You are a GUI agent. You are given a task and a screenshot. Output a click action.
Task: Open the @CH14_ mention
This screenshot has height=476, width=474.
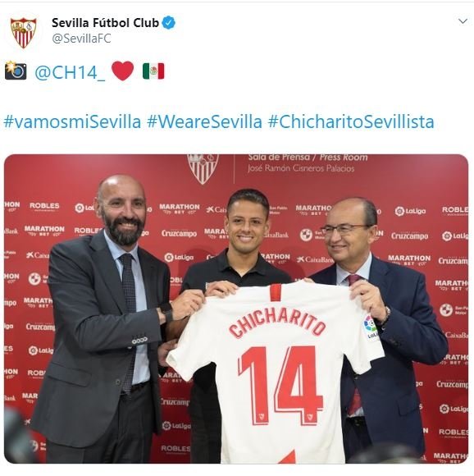(x=70, y=72)
